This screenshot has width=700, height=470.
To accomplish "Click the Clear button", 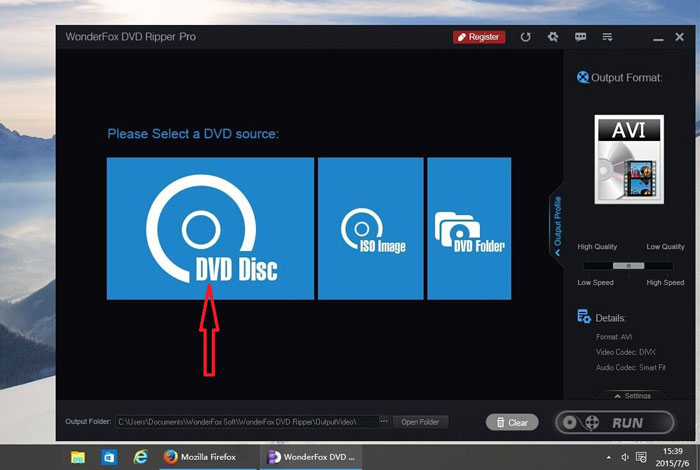I will [x=512, y=422].
